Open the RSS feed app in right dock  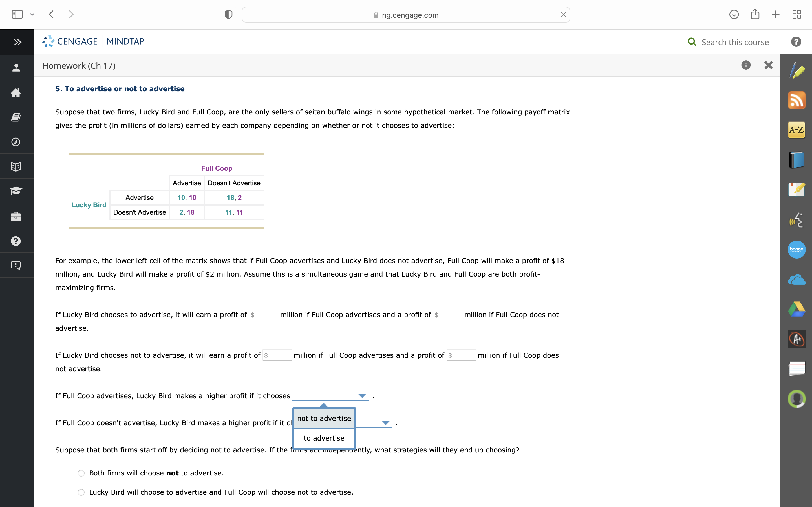click(x=796, y=100)
